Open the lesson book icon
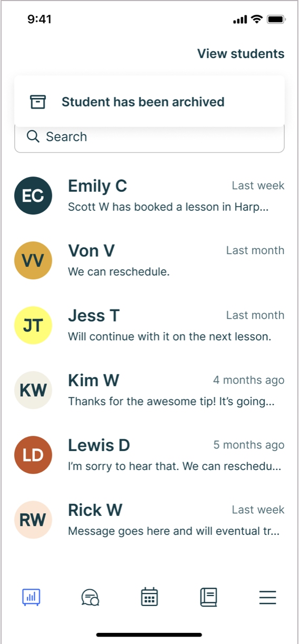The image size is (300, 644). click(208, 597)
